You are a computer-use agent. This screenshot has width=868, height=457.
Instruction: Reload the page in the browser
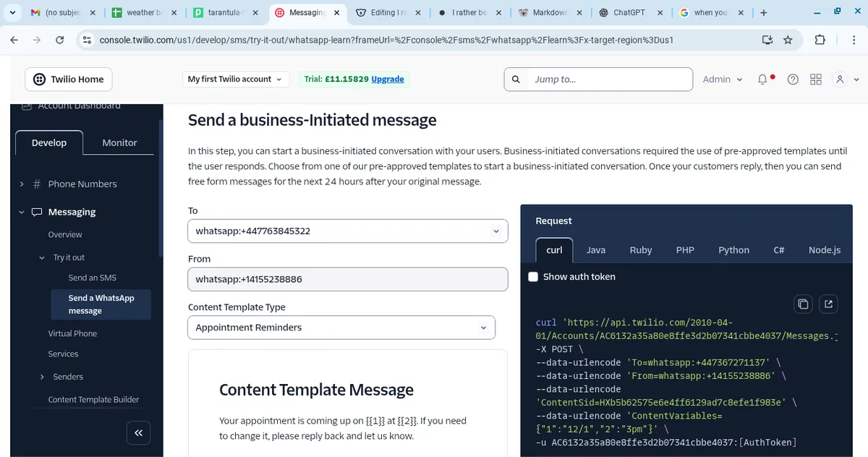coord(60,40)
